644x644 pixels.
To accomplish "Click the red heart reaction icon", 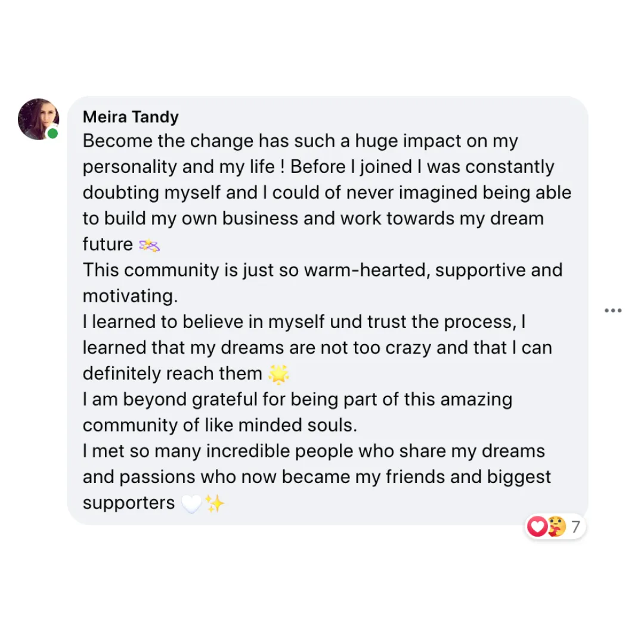I will tap(537, 526).
